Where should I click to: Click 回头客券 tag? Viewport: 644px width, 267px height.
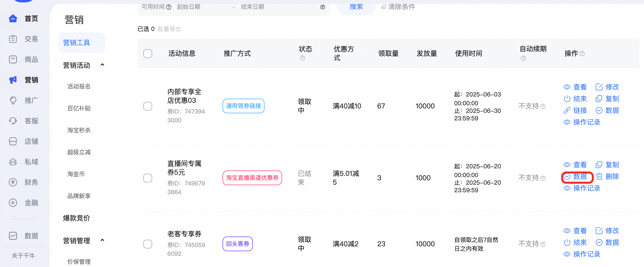pyautogui.click(x=237, y=244)
